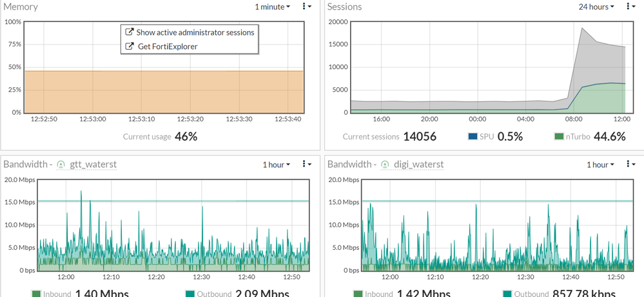The image size is (644, 297).
Task: Click the nTurbo green legend swatch
Action: pyautogui.click(x=558, y=137)
